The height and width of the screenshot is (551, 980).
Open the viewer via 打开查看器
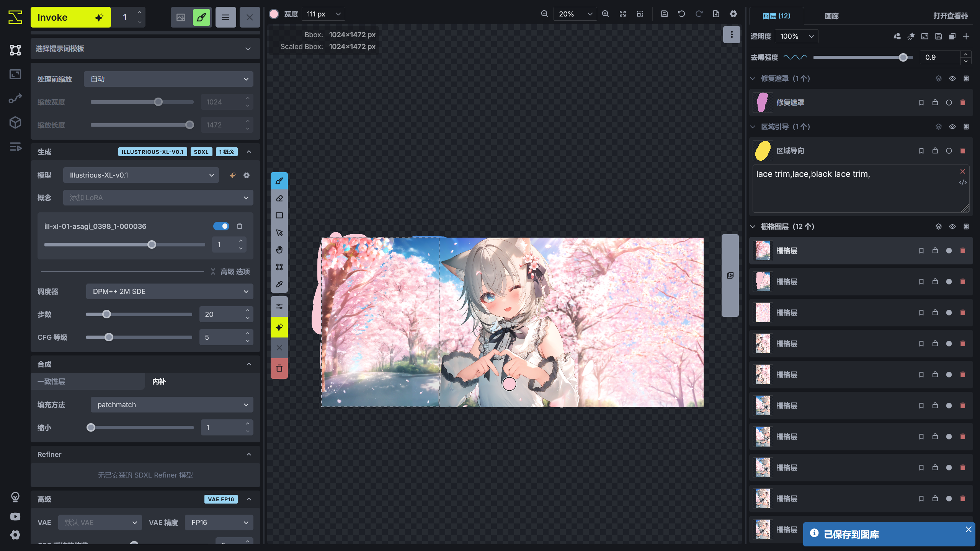pyautogui.click(x=951, y=16)
